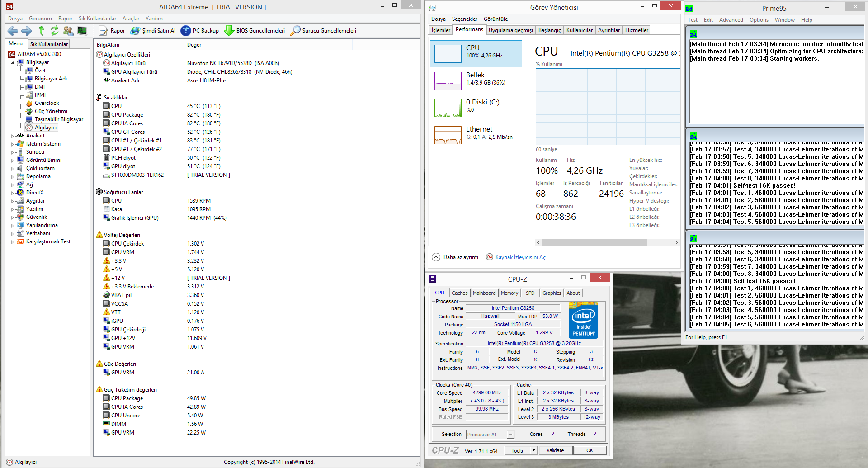868x468 pixels.
Task: Click the BilgiAlanı column header
Action: click(x=139, y=45)
